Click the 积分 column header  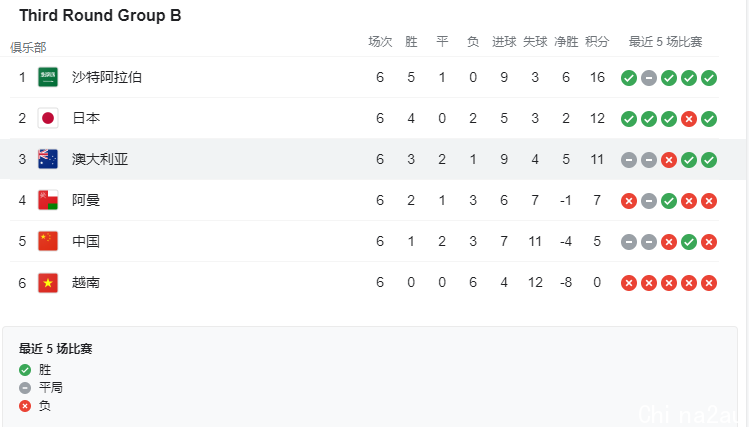pos(597,42)
